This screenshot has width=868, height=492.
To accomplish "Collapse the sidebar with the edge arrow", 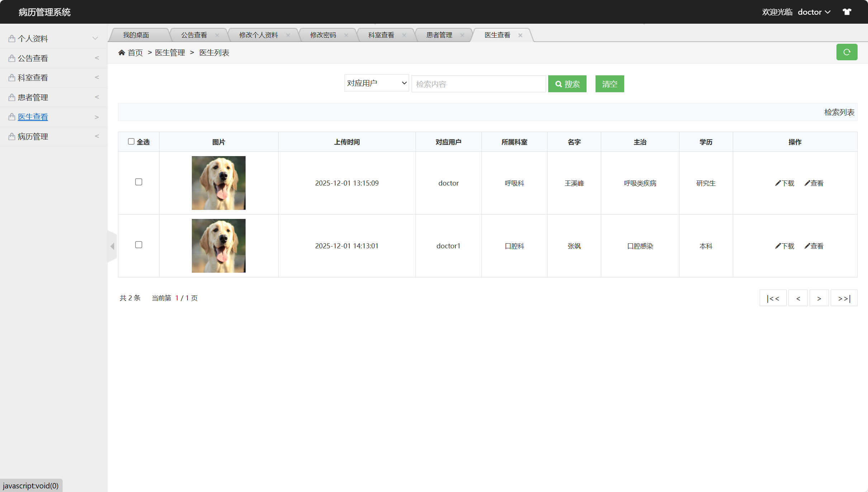I will (x=112, y=246).
